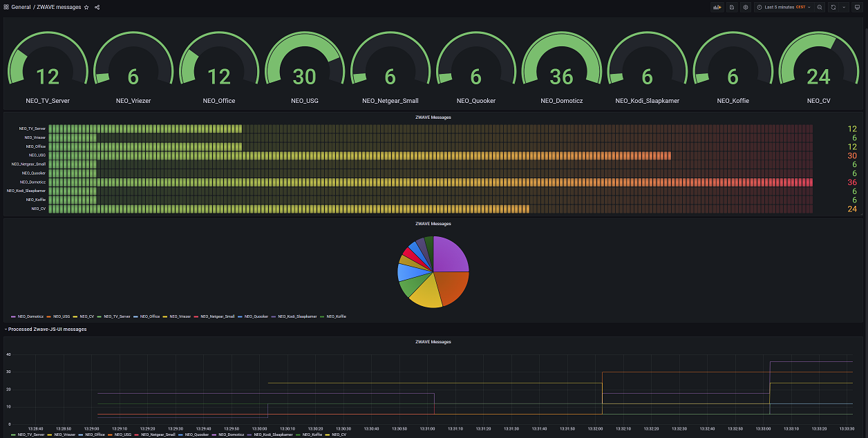Collapse the Processed Zwave-JS-UI messages row
Screen dimensions: 868x438
[46, 330]
